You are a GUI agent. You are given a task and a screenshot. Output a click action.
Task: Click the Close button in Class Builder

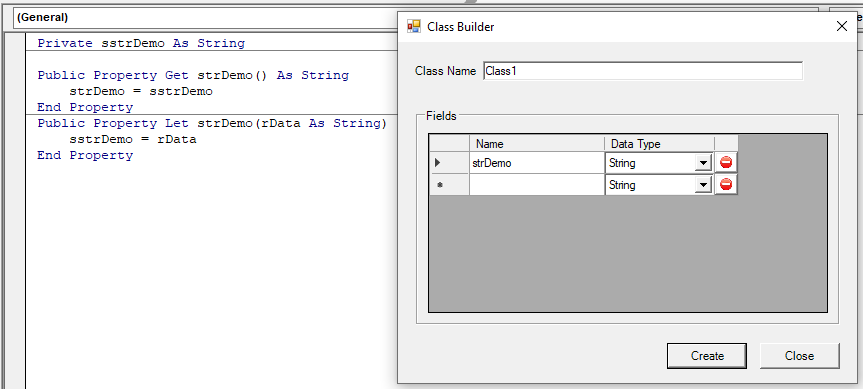(799, 356)
